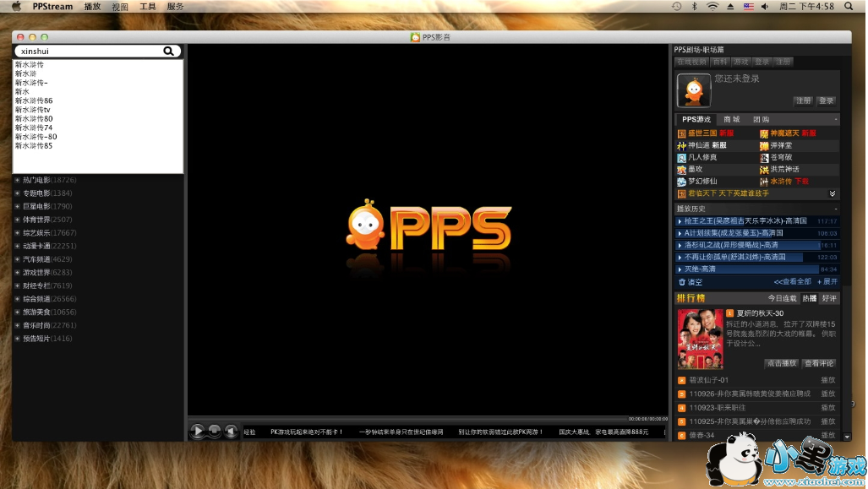Click the 登录 login button
Image resolution: width=868 pixels, height=489 pixels.
pos(826,101)
